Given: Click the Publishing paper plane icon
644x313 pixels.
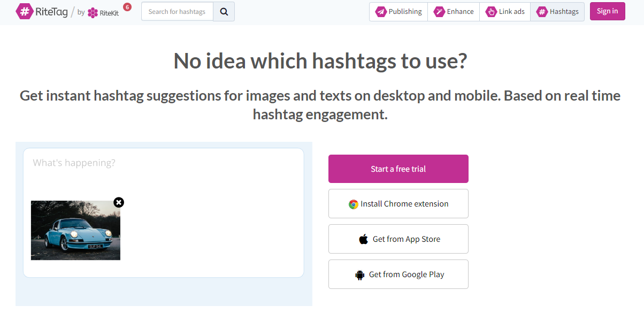Looking at the screenshot, I should (x=381, y=12).
